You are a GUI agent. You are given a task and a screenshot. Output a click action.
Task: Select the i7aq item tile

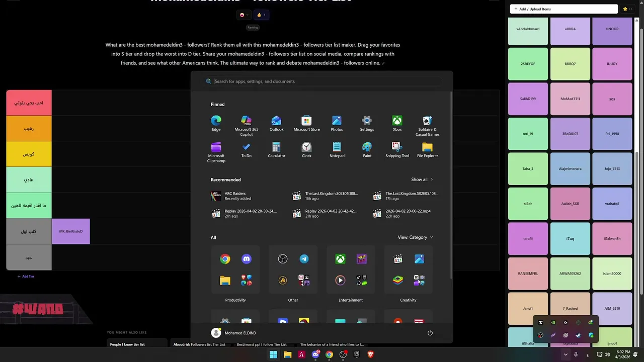pyautogui.click(x=570, y=239)
